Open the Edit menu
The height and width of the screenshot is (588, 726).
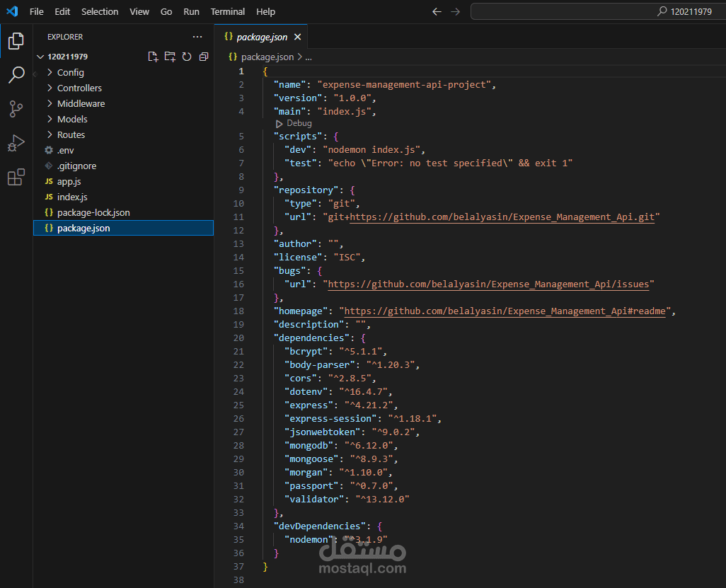coord(62,11)
